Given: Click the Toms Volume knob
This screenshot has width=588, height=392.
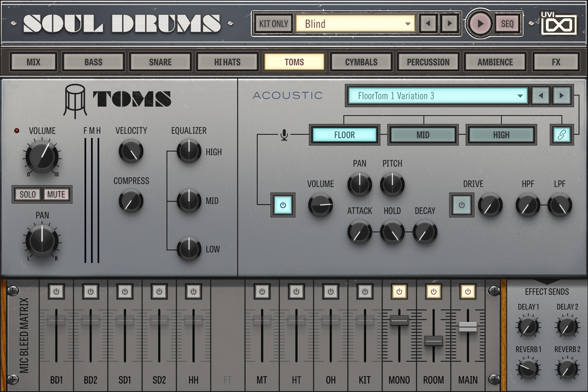Looking at the screenshot, I should (x=42, y=156).
